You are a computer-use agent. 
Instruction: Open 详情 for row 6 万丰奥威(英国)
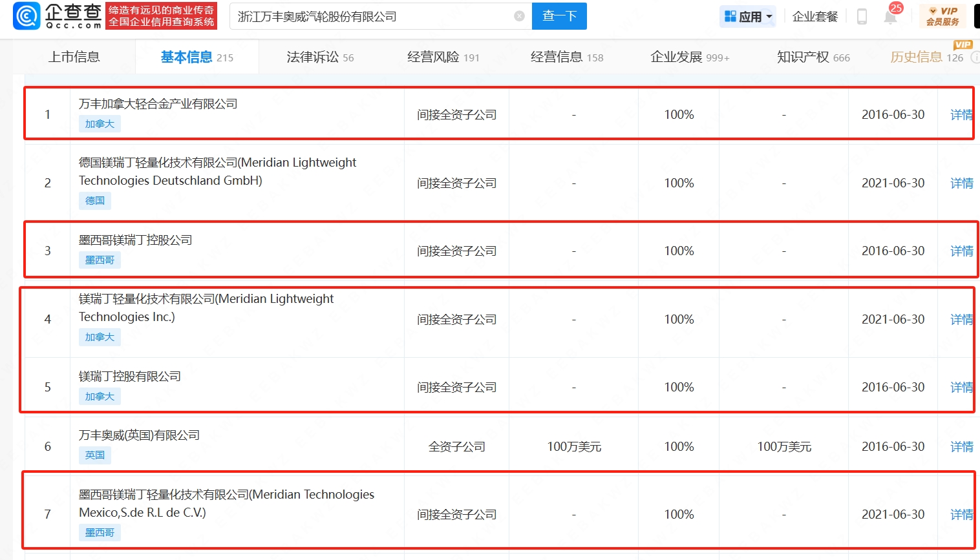pyautogui.click(x=962, y=447)
